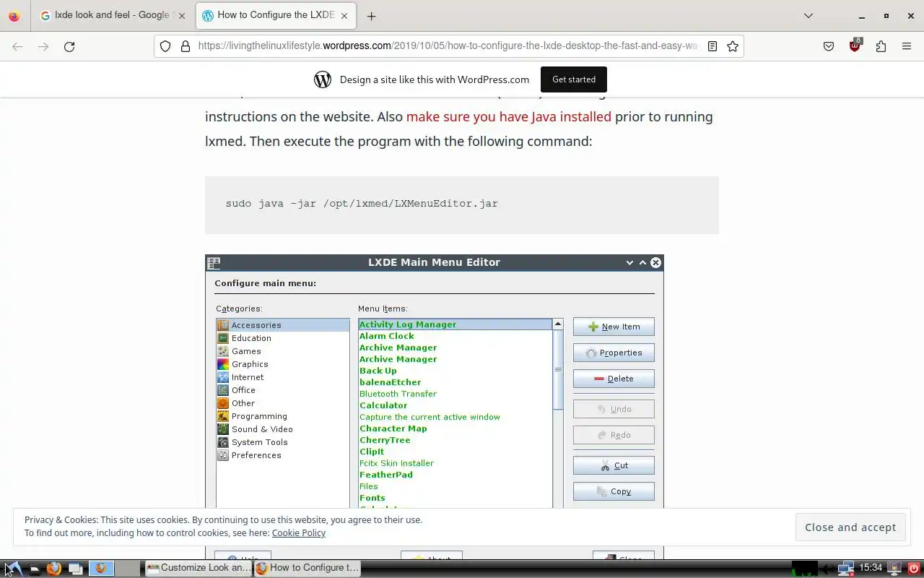This screenshot has width=924, height=578.
Task: Click the WordPress 'Get started' button
Action: coord(574,79)
